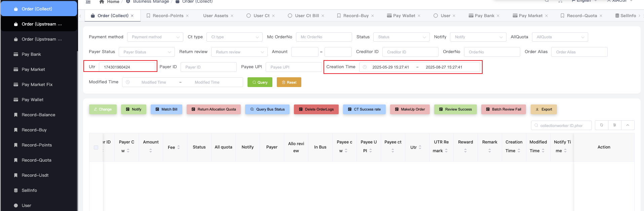Click the Reset button
This screenshot has width=644, height=211.
tap(289, 82)
